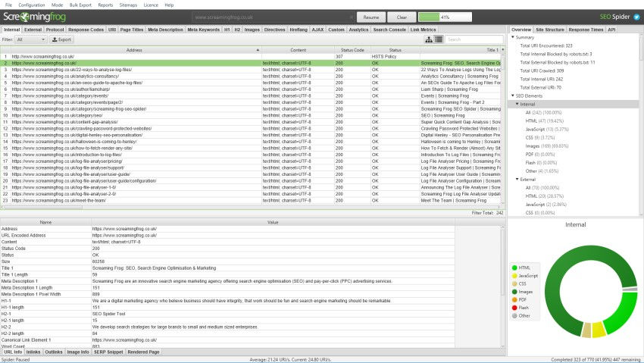
Task: Collapse the Summary tree section
Action: [x=513, y=37]
